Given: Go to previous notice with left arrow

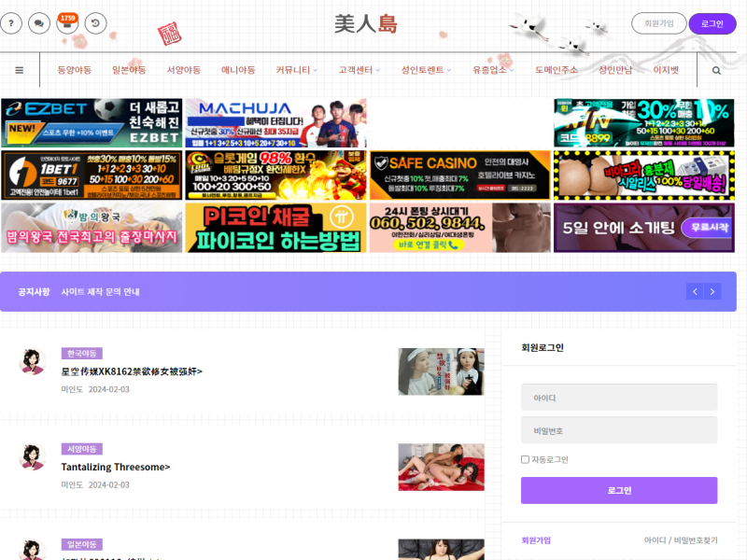Looking at the screenshot, I should 694,291.
